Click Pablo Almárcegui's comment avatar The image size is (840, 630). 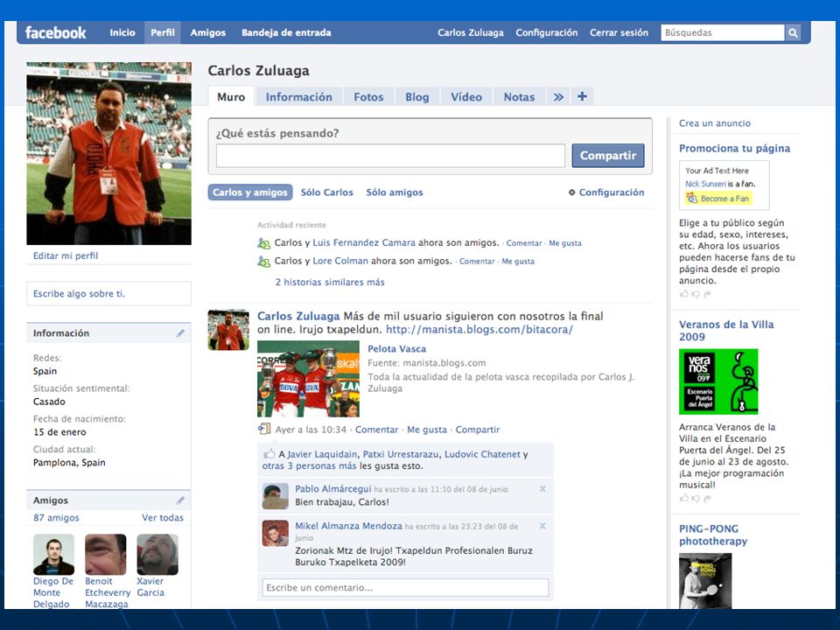coord(276,495)
